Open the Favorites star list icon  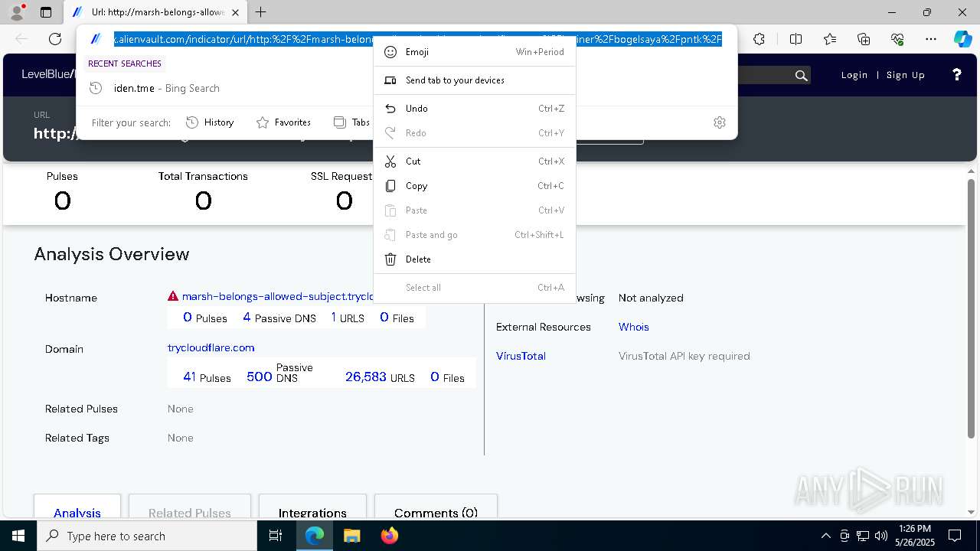pos(830,39)
